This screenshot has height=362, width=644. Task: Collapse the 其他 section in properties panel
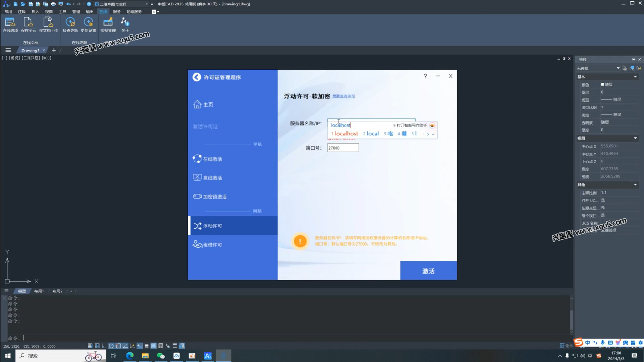coord(635,185)
